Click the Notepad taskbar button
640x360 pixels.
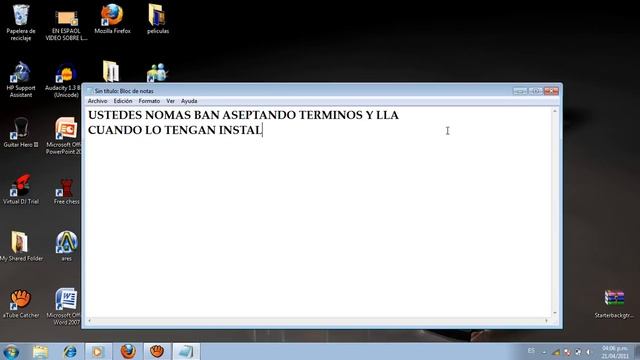tap(186, 351)
